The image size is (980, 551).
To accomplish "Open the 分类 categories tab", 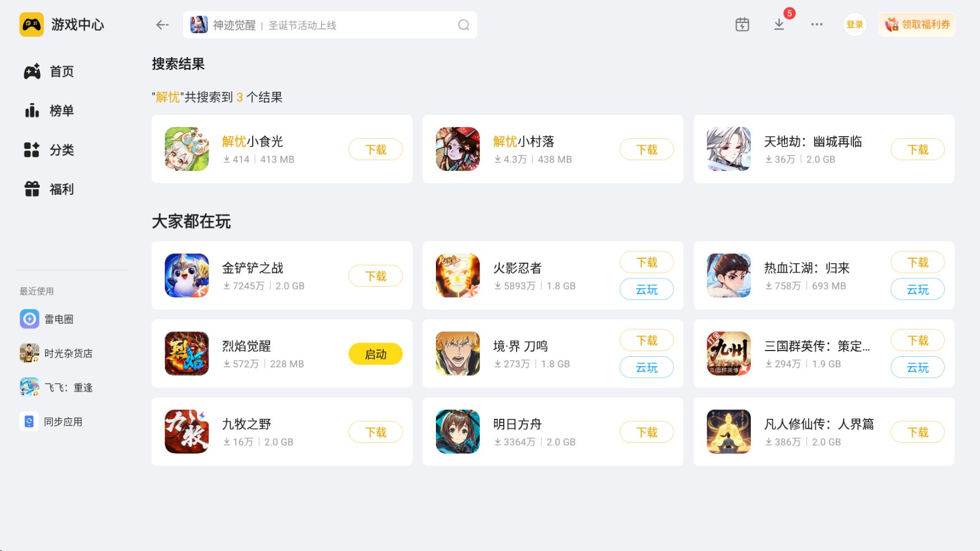I will 49,150.
